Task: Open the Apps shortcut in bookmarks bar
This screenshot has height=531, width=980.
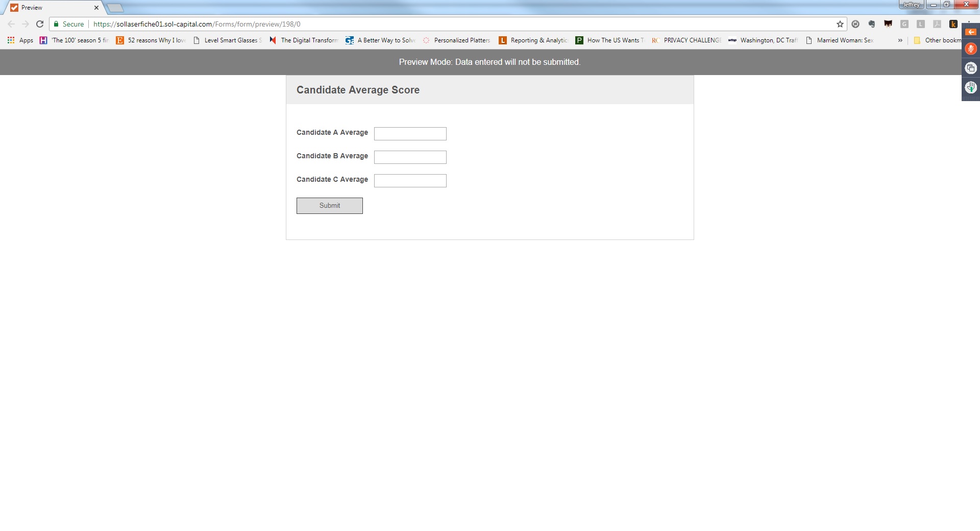Action: pyautogui.click(x=20, y=40)
